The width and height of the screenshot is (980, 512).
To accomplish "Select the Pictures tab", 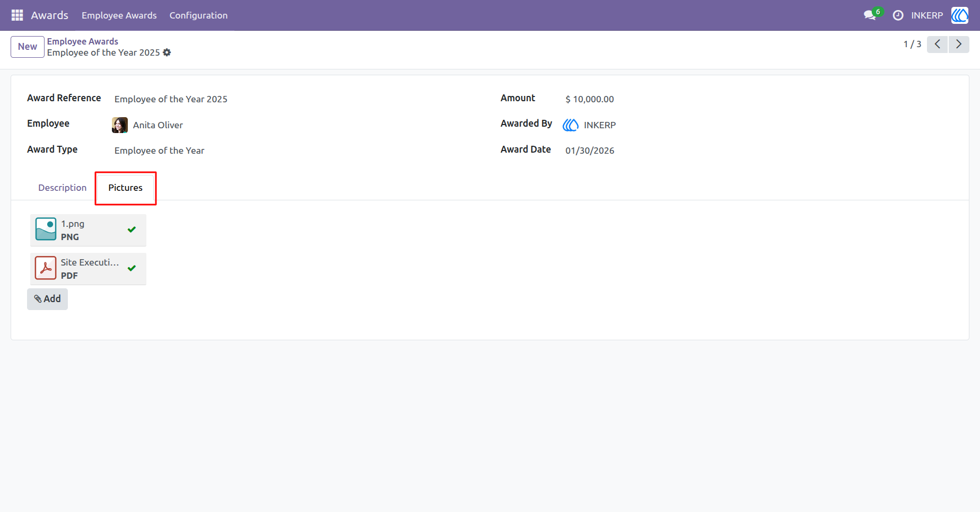I will coord(126,188).
